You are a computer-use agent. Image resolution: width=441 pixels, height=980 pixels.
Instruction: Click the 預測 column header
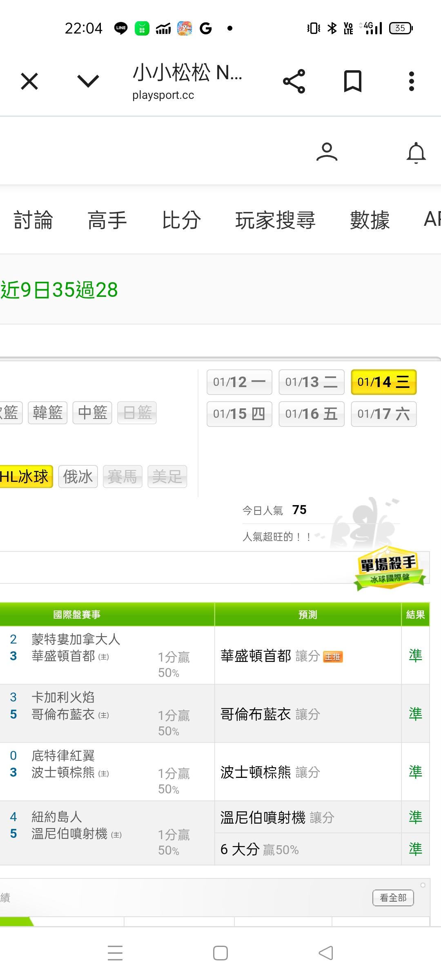click(x=308, y=615)
